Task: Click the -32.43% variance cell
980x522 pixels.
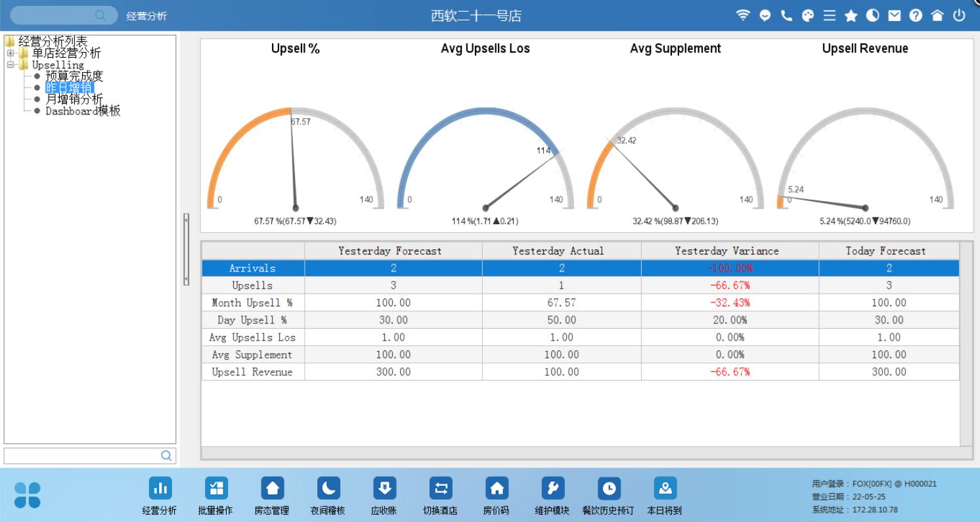Action: [730, 302]
